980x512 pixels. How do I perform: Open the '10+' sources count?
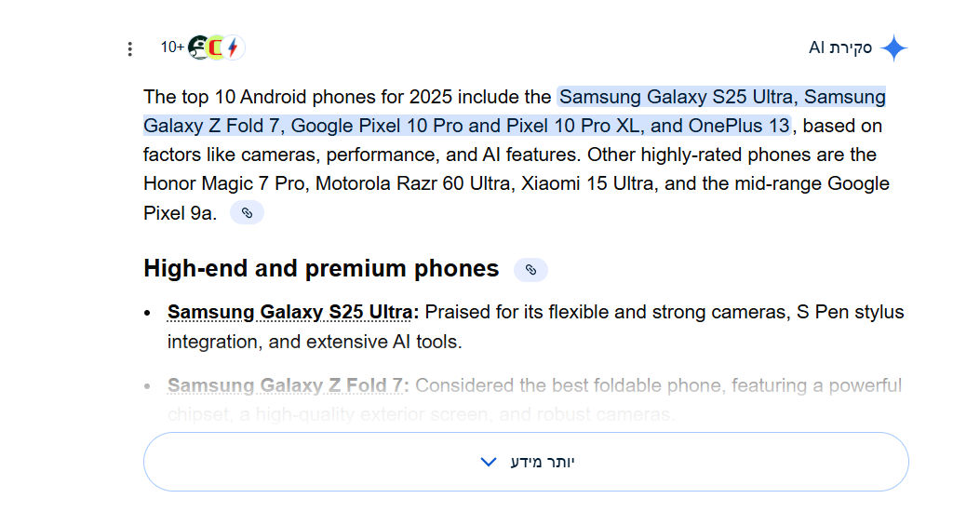coord(172,47)
